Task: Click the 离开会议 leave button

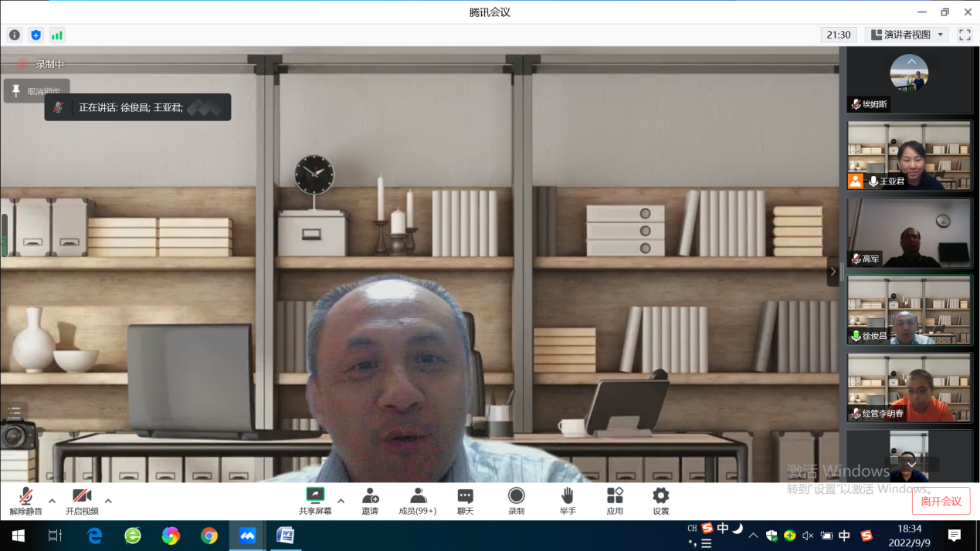Action: (941, 501)
